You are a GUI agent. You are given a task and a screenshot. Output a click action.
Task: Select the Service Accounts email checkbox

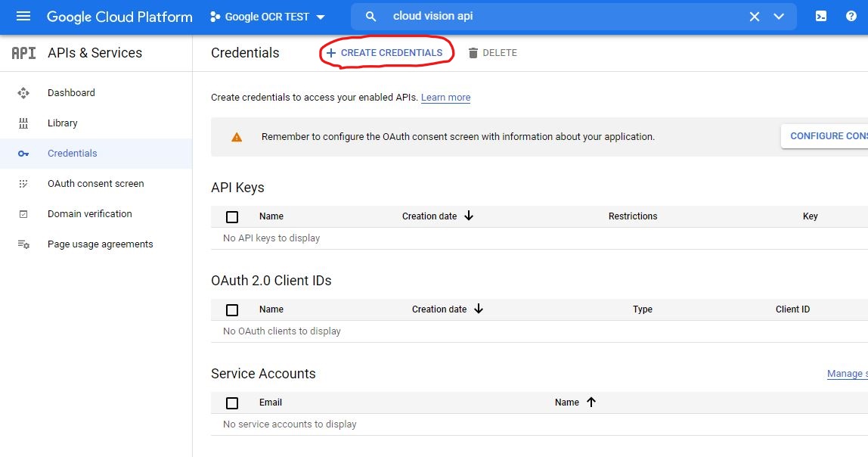click(x=231, y=403)
